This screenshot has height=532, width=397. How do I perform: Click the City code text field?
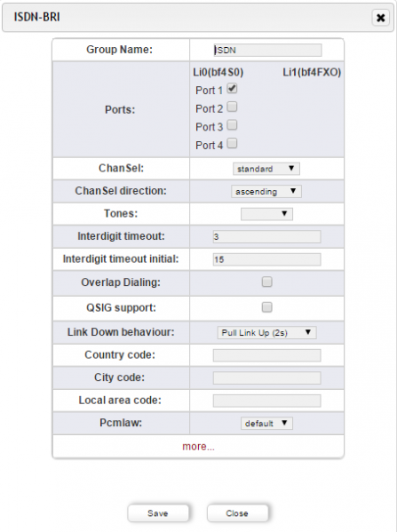point(266,378)
